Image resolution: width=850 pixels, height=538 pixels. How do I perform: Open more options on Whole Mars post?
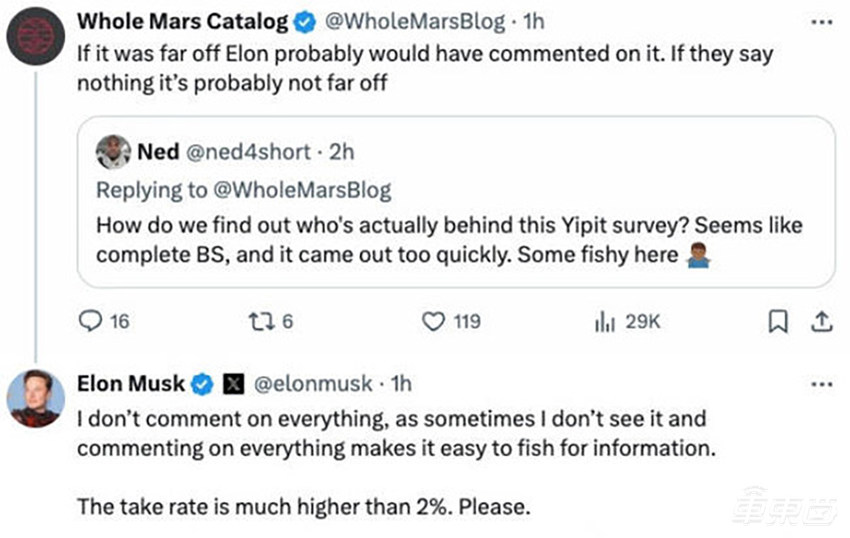[x=821, y=21]
